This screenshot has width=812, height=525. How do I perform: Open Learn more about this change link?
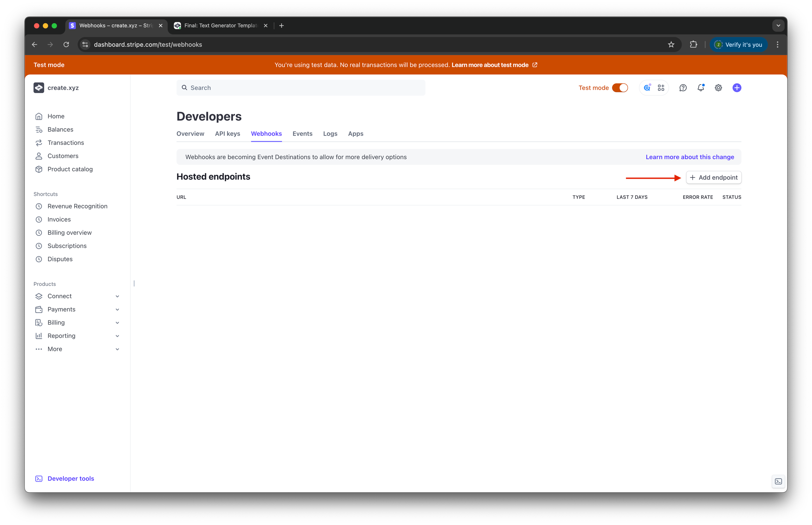[690, 157]
